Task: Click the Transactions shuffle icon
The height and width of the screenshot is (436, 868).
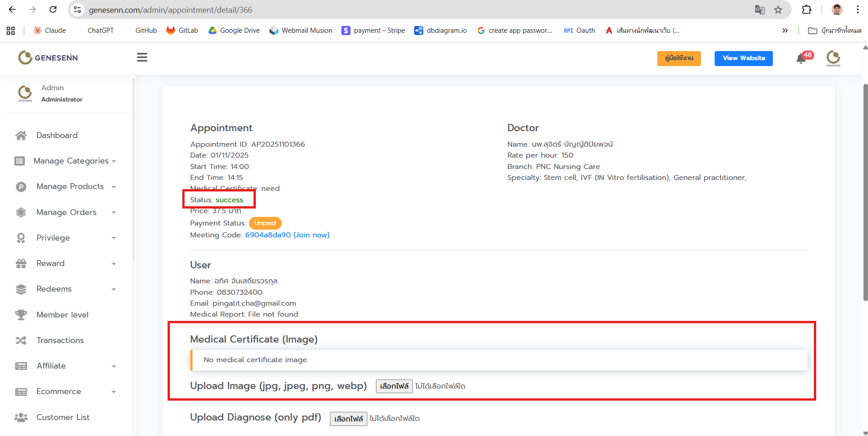Action: coord(21,340)
